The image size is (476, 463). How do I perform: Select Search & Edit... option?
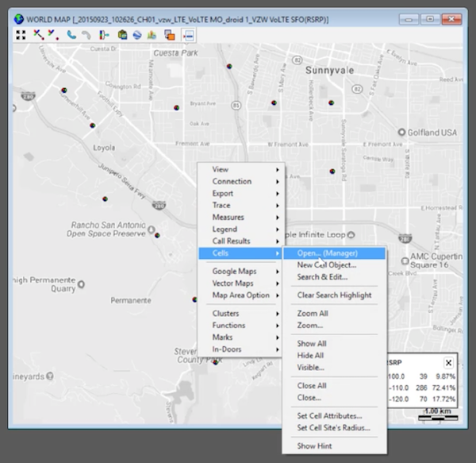pos(323,276)
